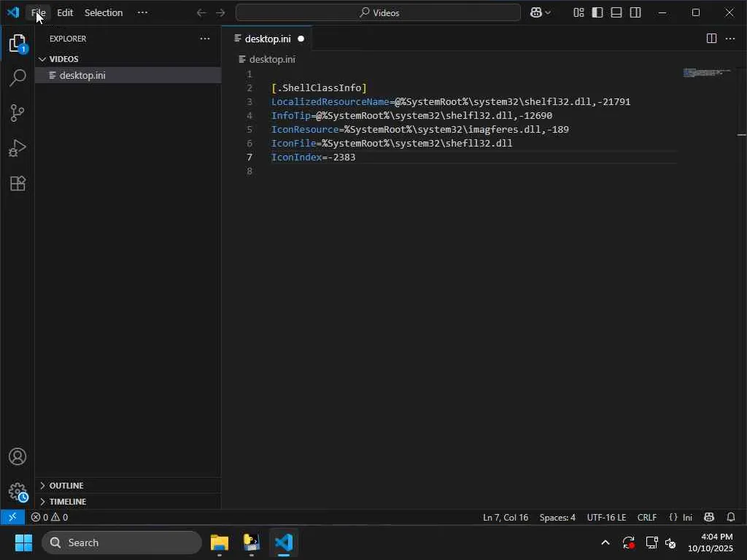Click the Videos command center search box

pos(378,12)
